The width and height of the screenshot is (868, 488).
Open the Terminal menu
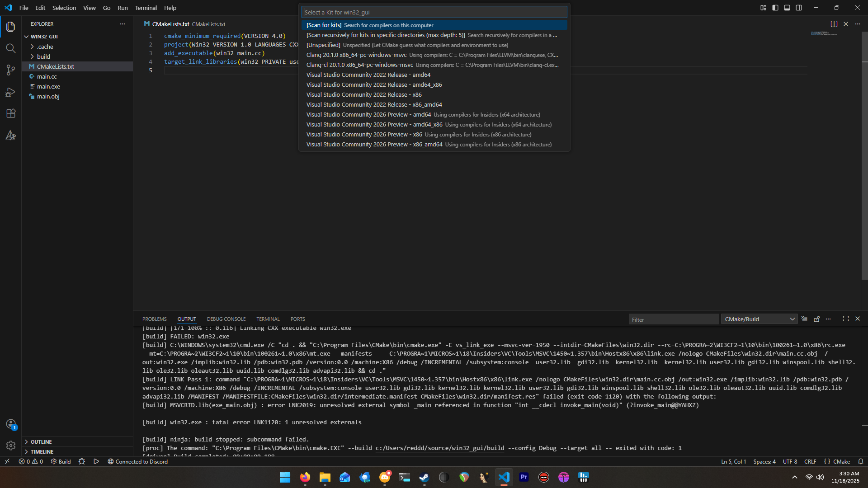[146, 8]
